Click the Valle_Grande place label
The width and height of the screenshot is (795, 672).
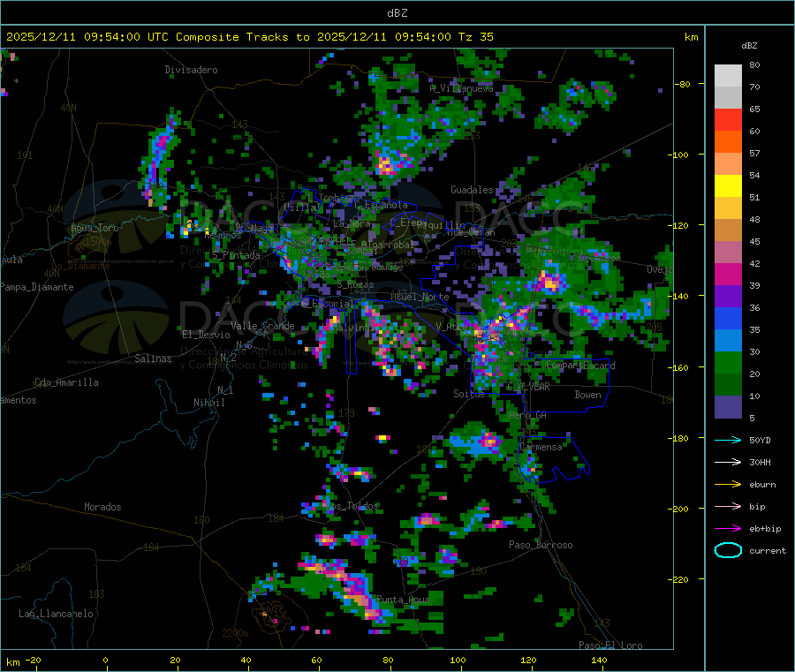pyautogui.click(x=262, y=326)
